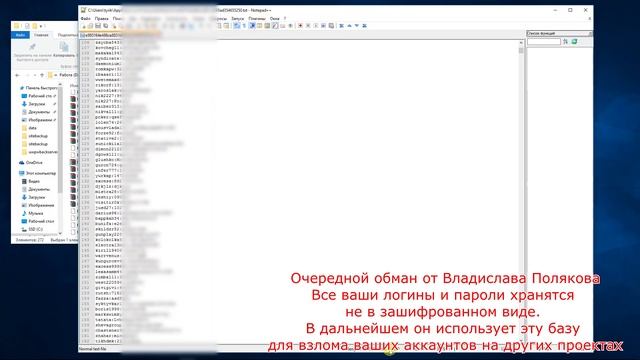Click the Function list search field
Screen dimensions: 640x360
click(x=544, y=42)
